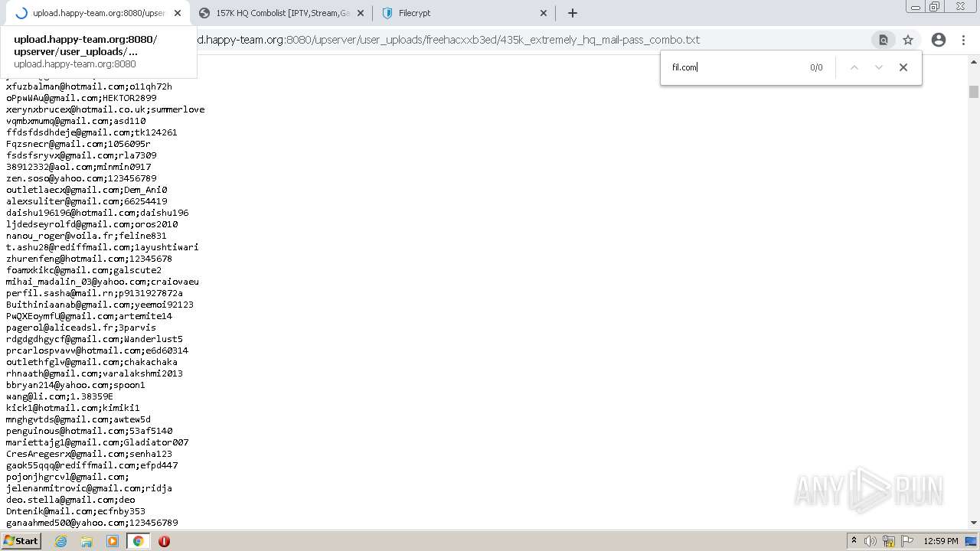Click the Chrome taskbar icon

[x=139, y=541]
